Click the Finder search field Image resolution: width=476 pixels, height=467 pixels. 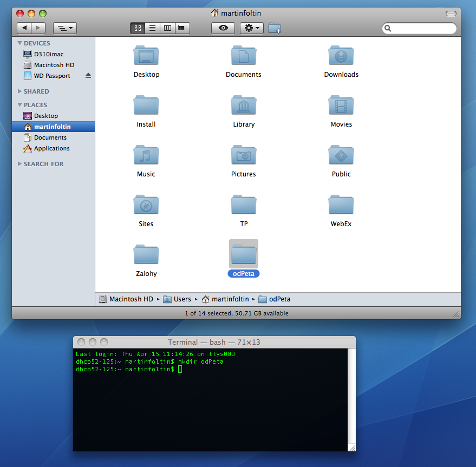(x=419, y=28)
